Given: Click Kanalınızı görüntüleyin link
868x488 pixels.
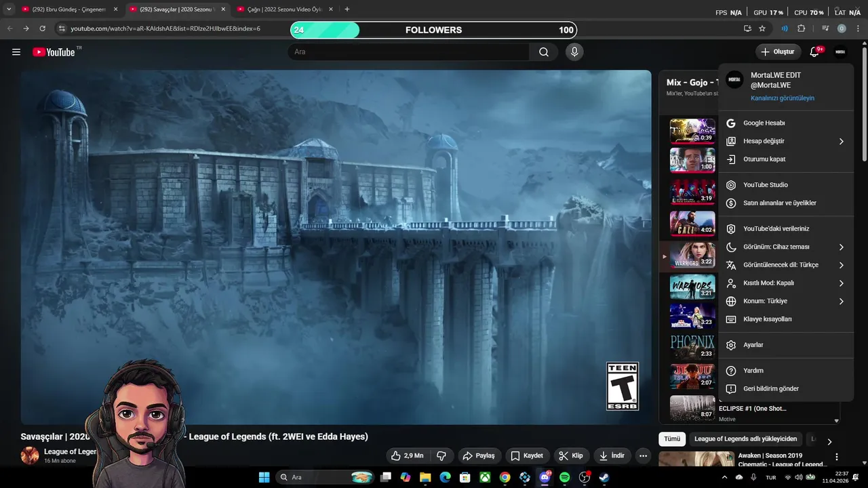Looking at the screenshot, I should click(x=782, y=98).
